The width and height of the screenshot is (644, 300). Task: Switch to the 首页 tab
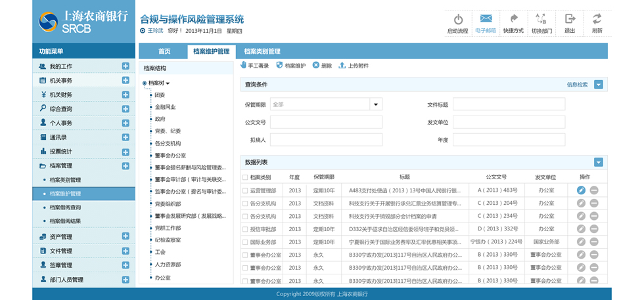click(x=164, y=51)
